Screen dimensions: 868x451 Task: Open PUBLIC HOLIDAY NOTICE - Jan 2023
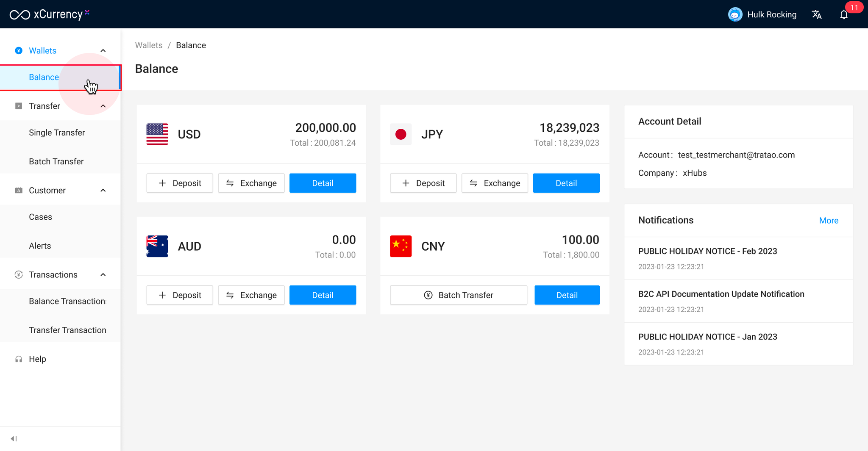coord(708,337)
